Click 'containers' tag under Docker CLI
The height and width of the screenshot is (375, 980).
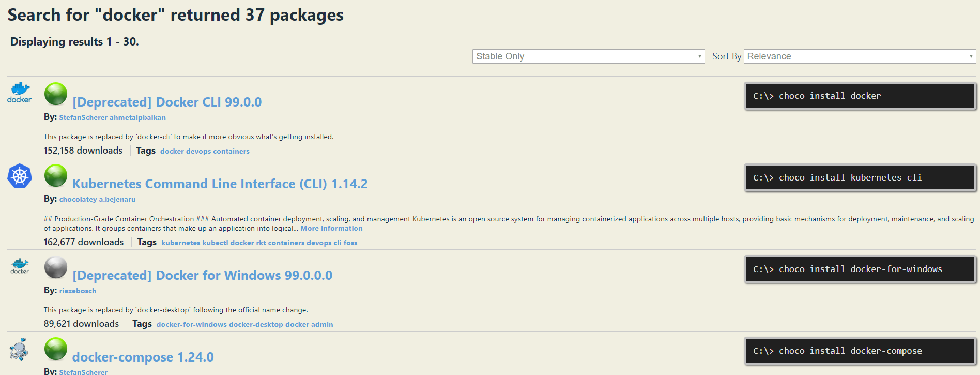point(231,151)
